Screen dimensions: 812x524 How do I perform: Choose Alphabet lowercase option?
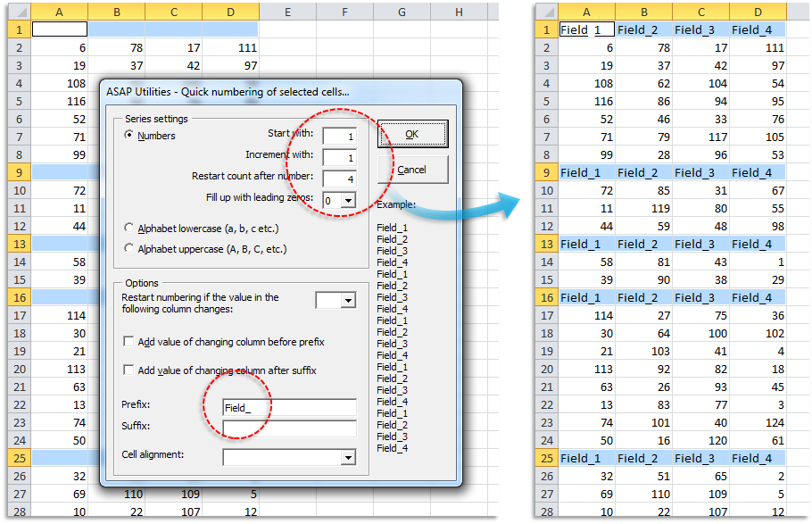129,228
